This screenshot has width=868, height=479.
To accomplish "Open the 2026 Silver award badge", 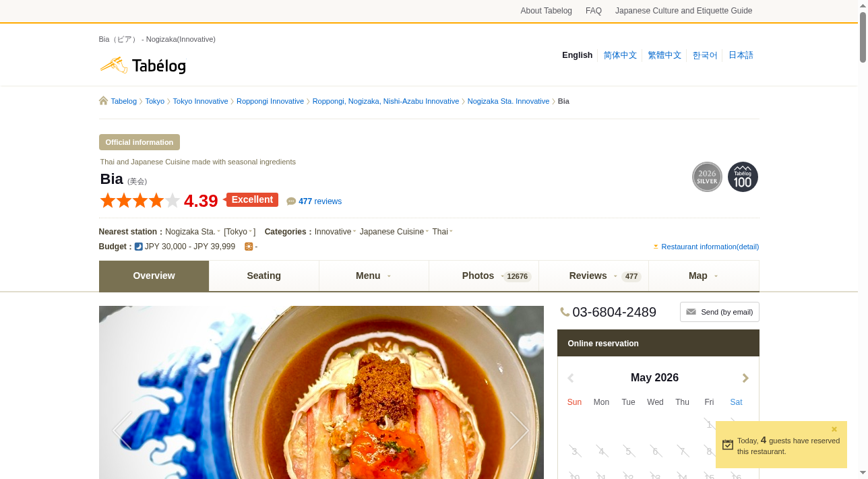I will click(x=707, y=177).
